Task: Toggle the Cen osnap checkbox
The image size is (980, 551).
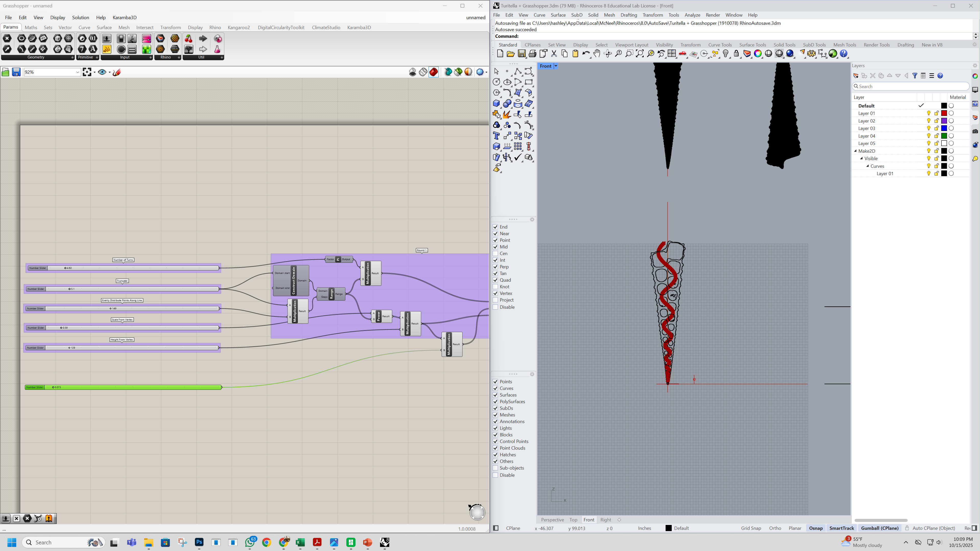Action: point(495,253)
